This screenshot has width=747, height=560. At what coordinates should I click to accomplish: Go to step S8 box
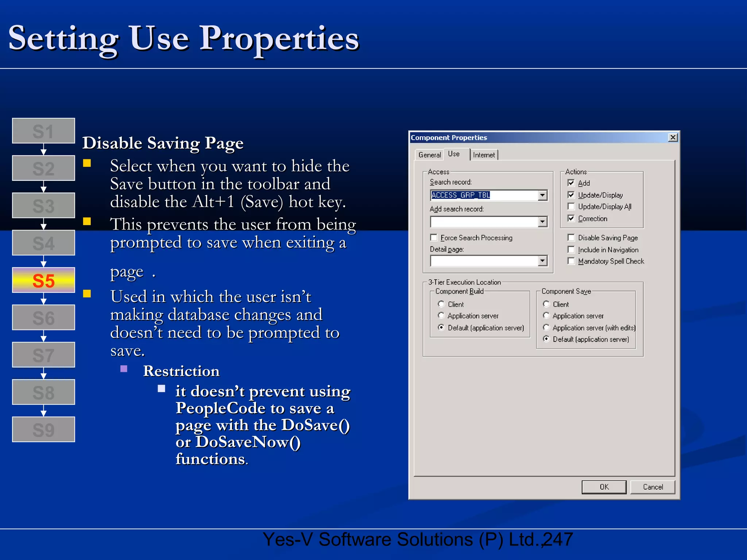[x=43, y=392]
